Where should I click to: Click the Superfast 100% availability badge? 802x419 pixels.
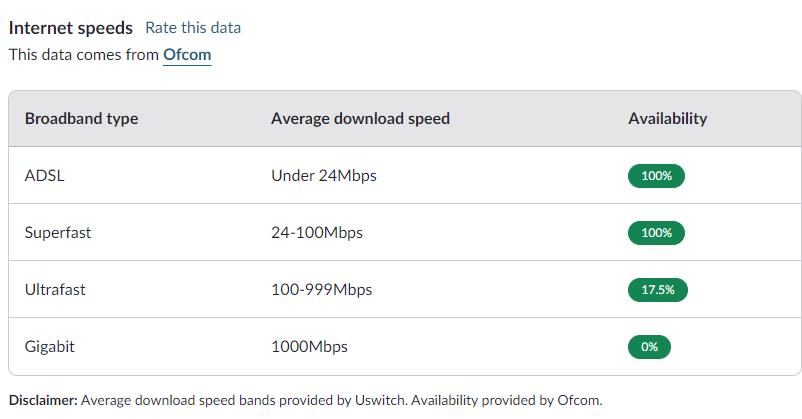click(656, 233)
